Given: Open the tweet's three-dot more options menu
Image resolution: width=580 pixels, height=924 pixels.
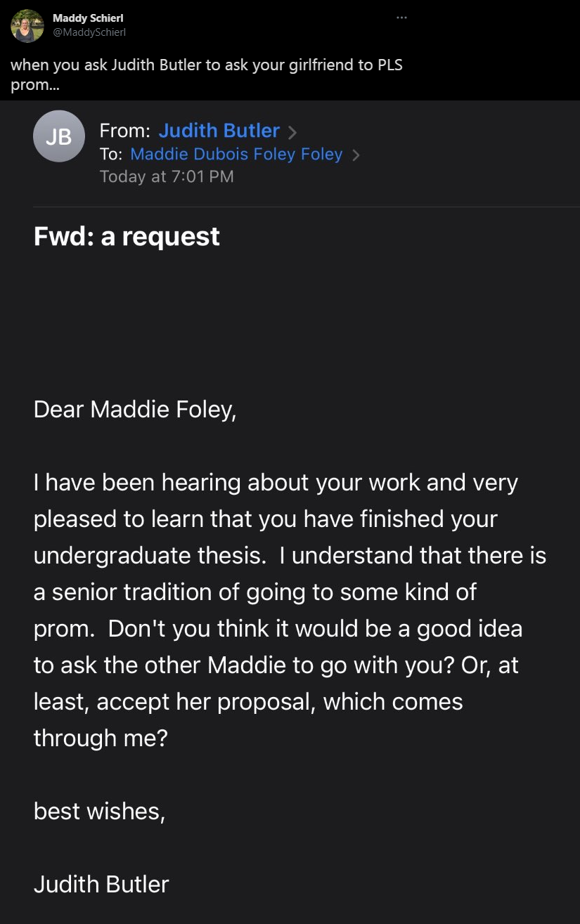Looking at the screenshot, I should [401, 18].
